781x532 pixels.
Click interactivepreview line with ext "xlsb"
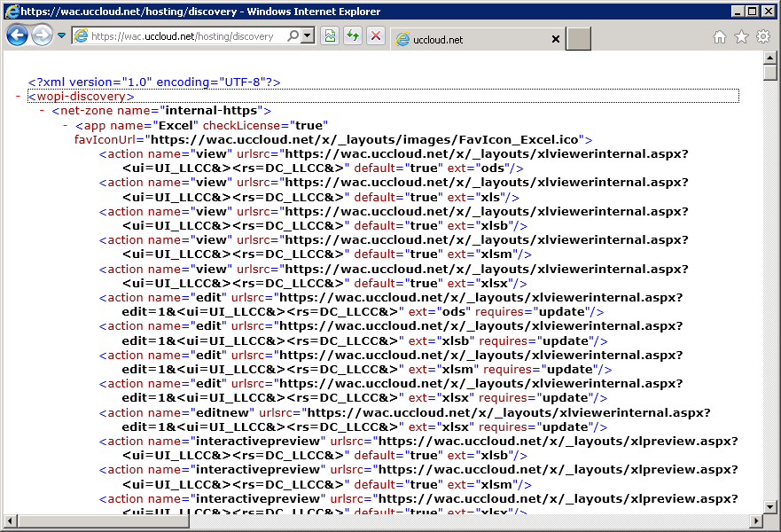(418, 449)
